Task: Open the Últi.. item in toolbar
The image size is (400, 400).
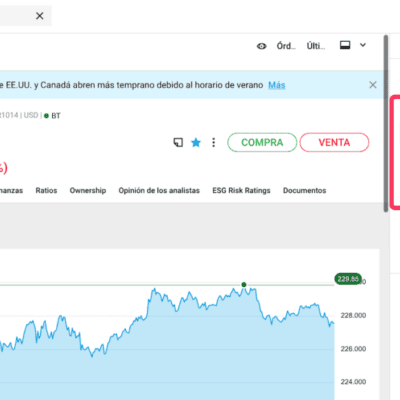Action: tap(316, 46)
